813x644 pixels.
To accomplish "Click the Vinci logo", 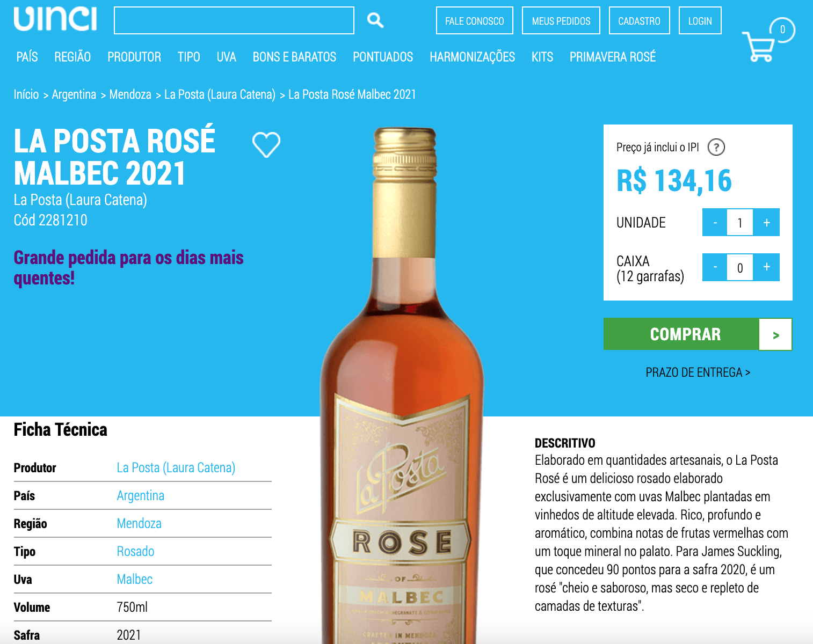I will tap(55, 19).
